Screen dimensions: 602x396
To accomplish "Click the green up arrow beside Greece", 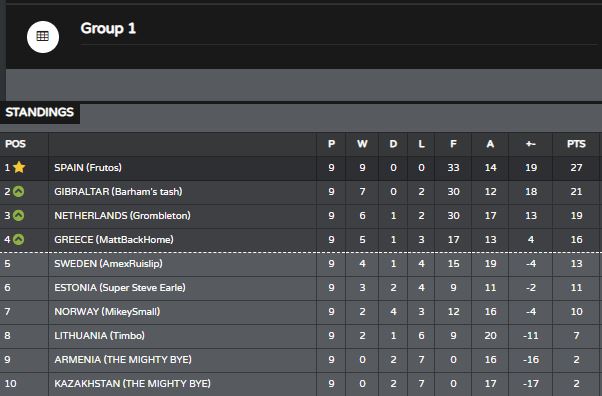I will 18,239.
